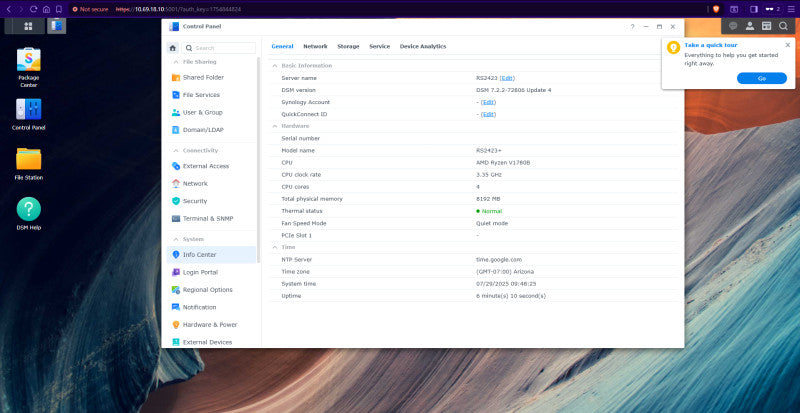
Task: Toggle browser sidebar panel icon
Action: coord(754,9)
